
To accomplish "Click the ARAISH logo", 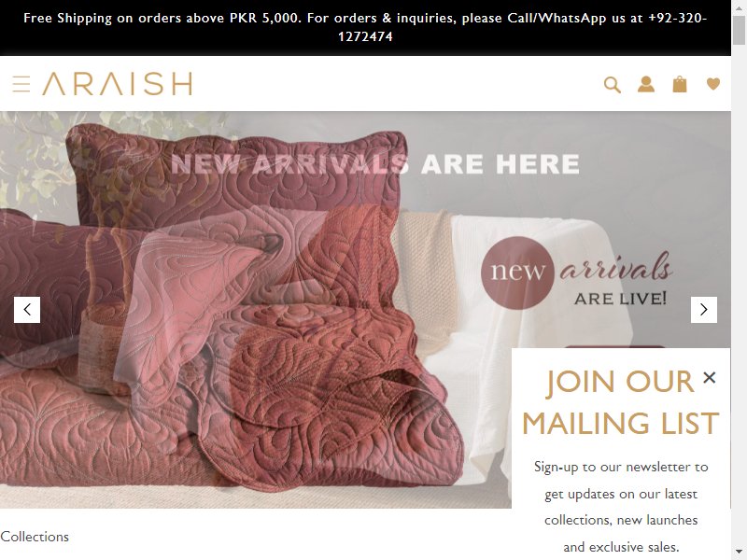I will [118, 84].
